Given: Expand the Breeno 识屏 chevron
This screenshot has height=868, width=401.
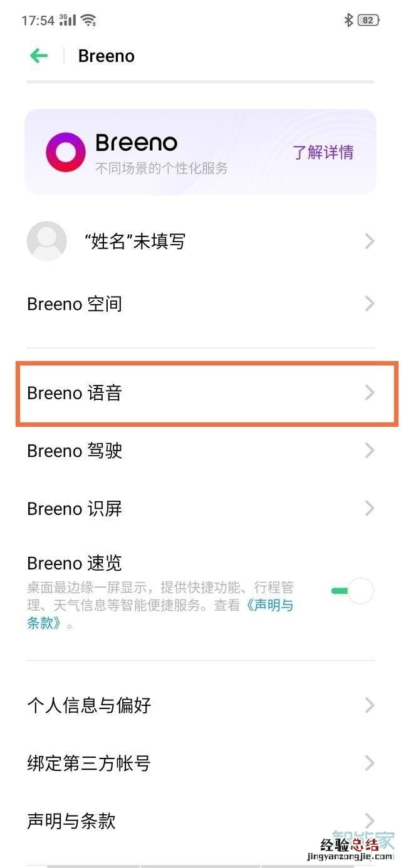Looking at the screenshot, I should click(x=369, y=508).
